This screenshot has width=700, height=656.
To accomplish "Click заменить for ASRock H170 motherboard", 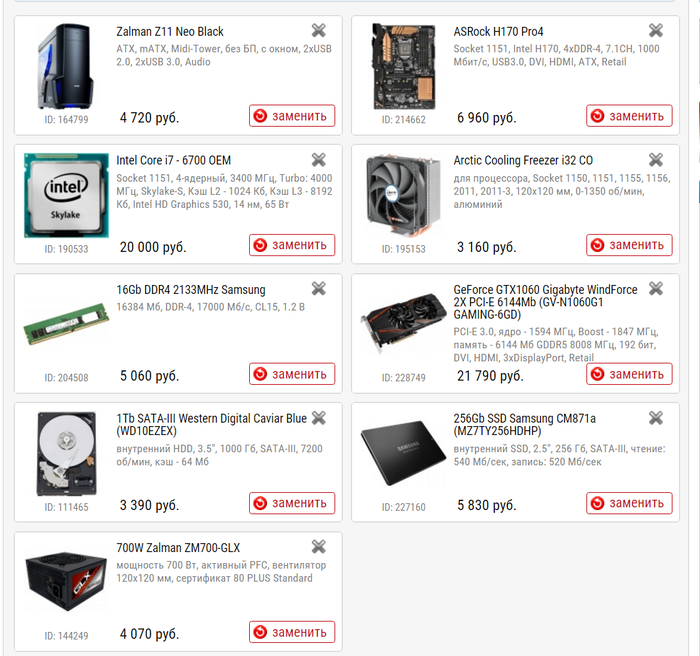I will 629,116.
